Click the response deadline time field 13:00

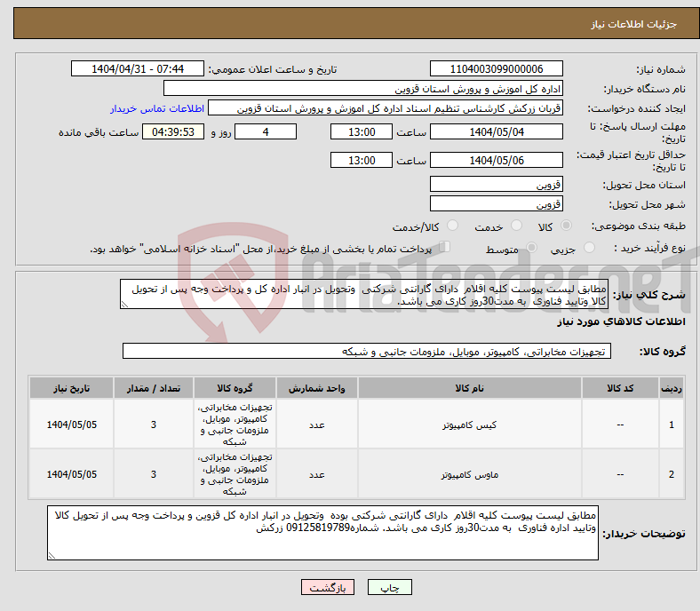(362, 131)
